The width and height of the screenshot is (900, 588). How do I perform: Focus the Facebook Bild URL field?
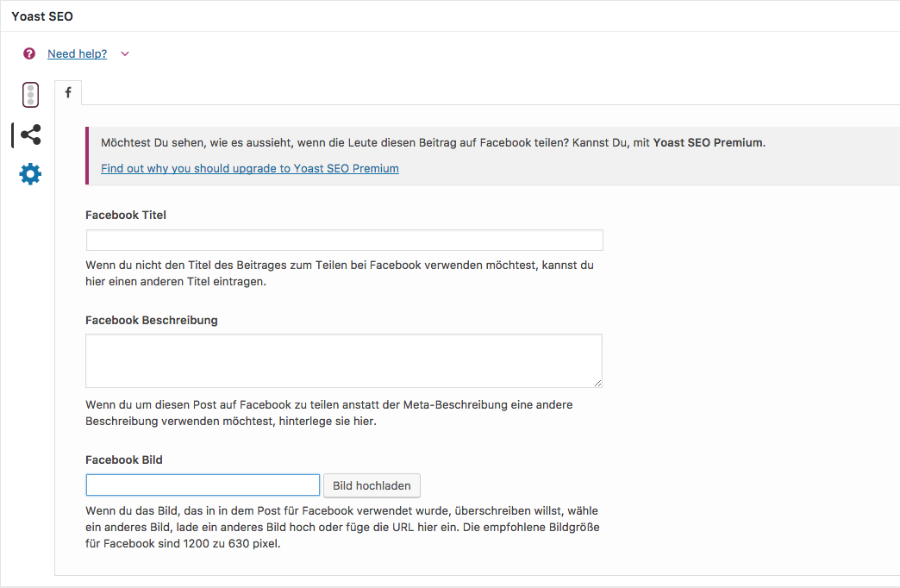pos(203,485)
